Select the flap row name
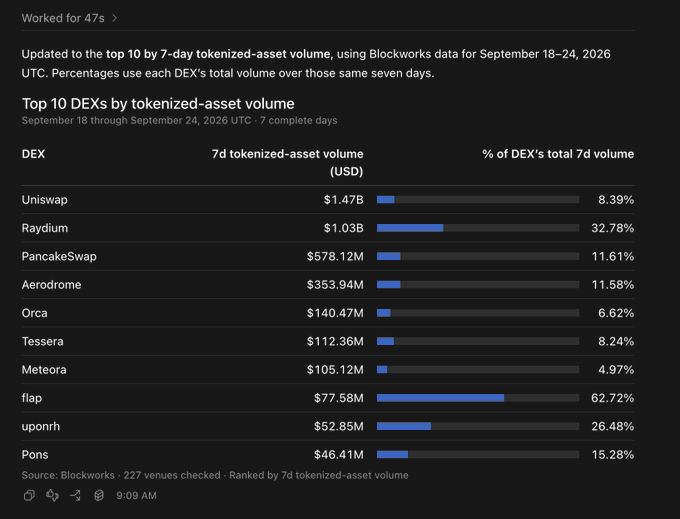The width and height of the screenshot is (680, 519). pyautogui.click(x=32, y=398)
